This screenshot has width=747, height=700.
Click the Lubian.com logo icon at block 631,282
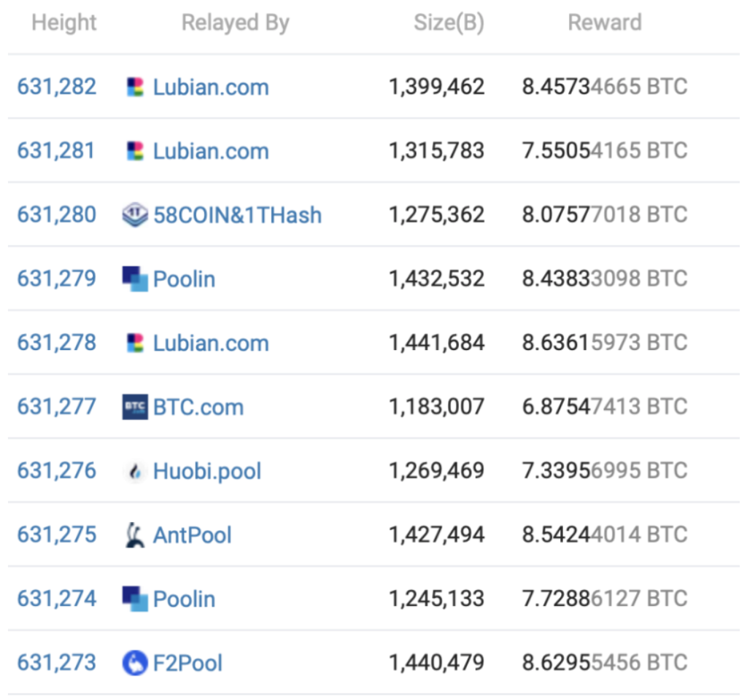pyautogui.click(x=135, y=87)
